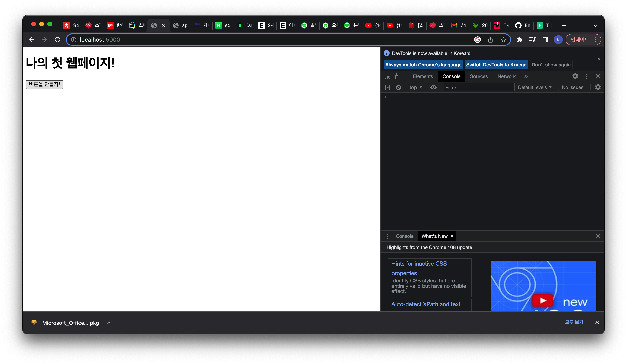Screen dimensions: 627x364
Task: Click the 버튼을 만들자! button
Action: (x=44, y=84)
